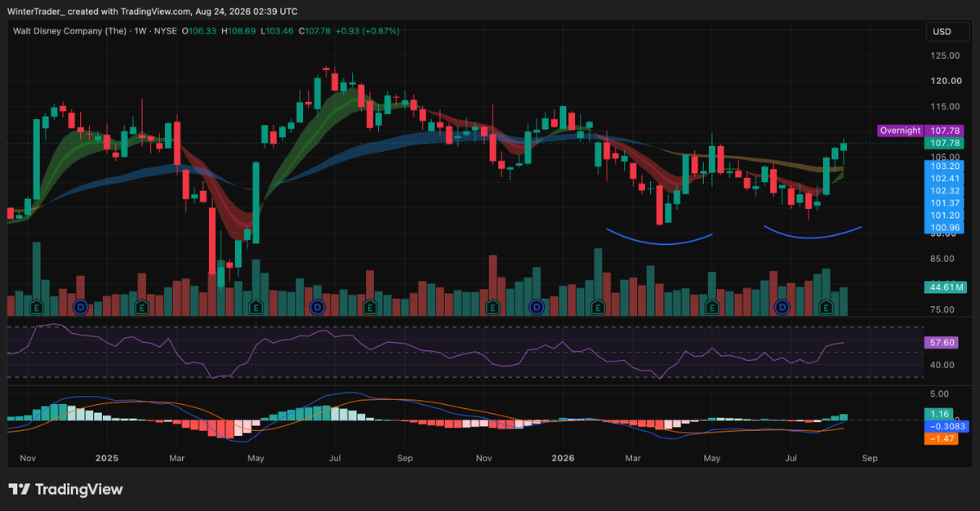The width and height of the screenshot is (980, 511).
Task: Open dividend marker just before 2025 label
Action: coord(80,307)
